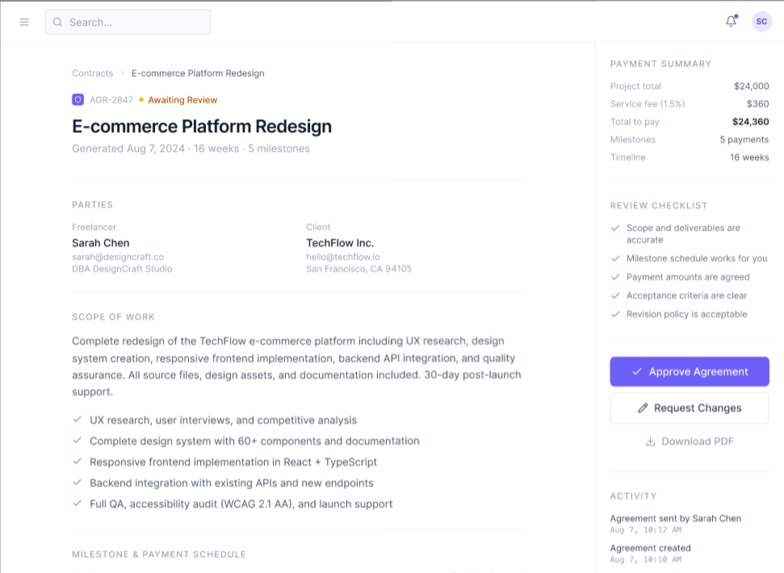The width and height of the screenshot is (784, 573).
Task: Click checkmark next to Full QA item
Action: pos(77,504)
